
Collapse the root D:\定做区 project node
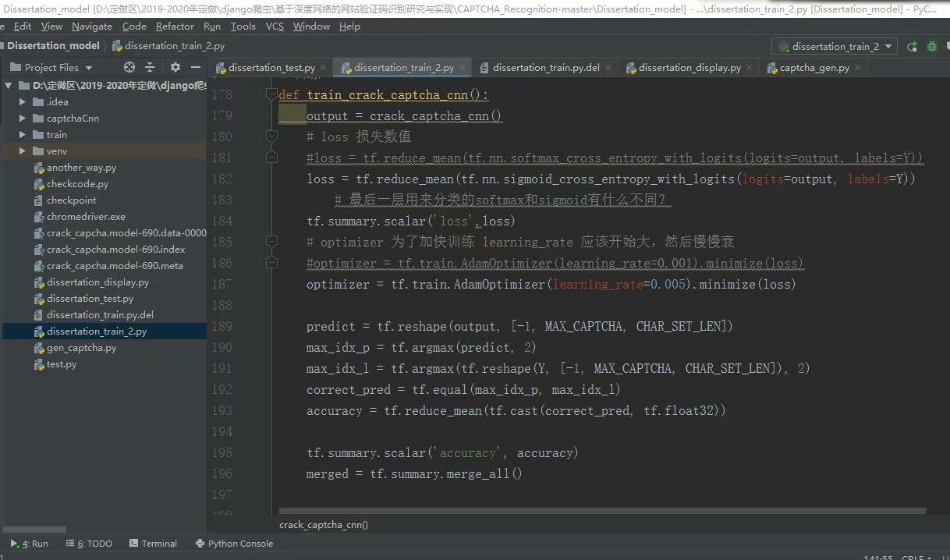[9, 86]
